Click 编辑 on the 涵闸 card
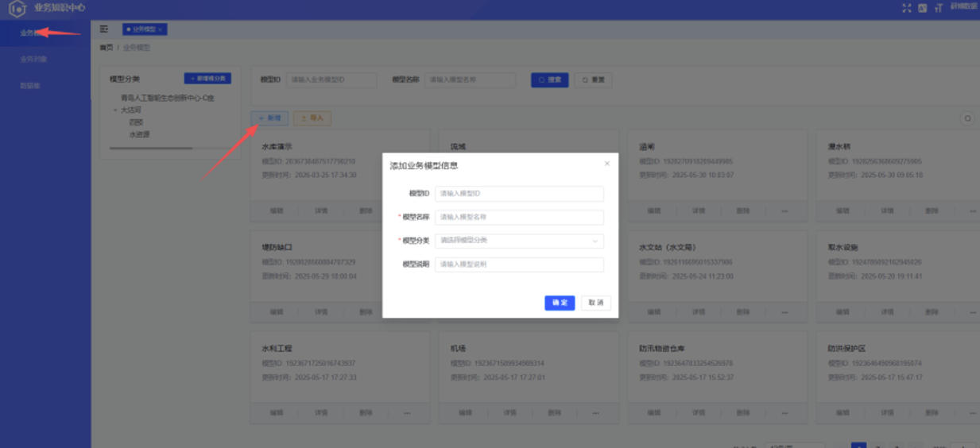The image size is (980, 448). click(653, 211)
